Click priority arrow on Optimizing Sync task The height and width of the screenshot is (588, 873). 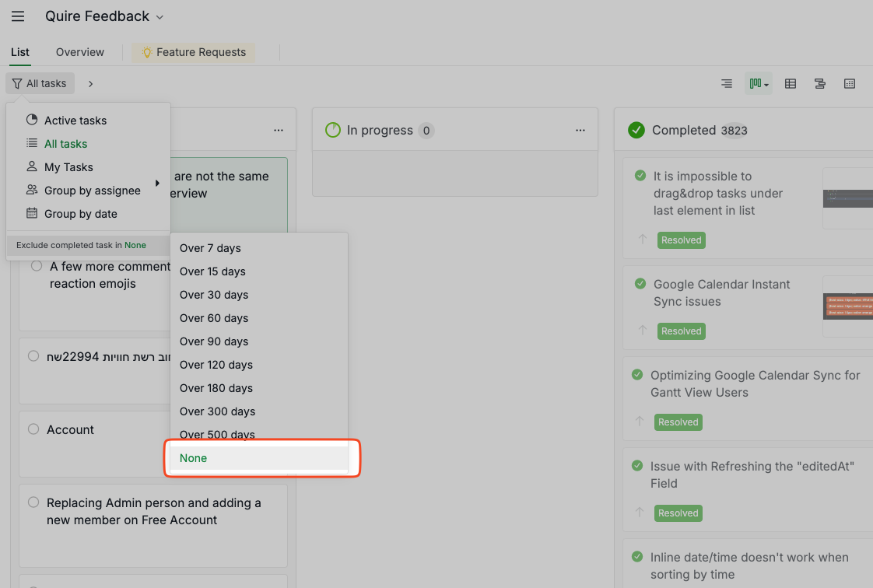click(x=639, y=421)
